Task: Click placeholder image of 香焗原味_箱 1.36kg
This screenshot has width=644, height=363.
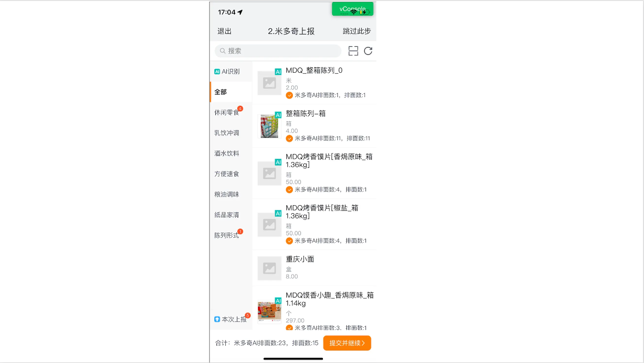Action: pyautogui.click(x=269, y=173)
